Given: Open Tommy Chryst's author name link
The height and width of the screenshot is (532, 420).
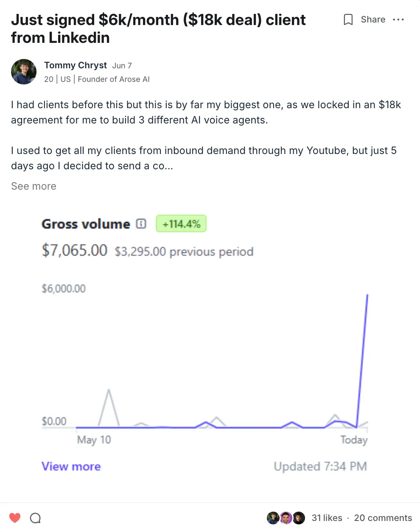Looking at the screenshot, I should tap(76, 65).
